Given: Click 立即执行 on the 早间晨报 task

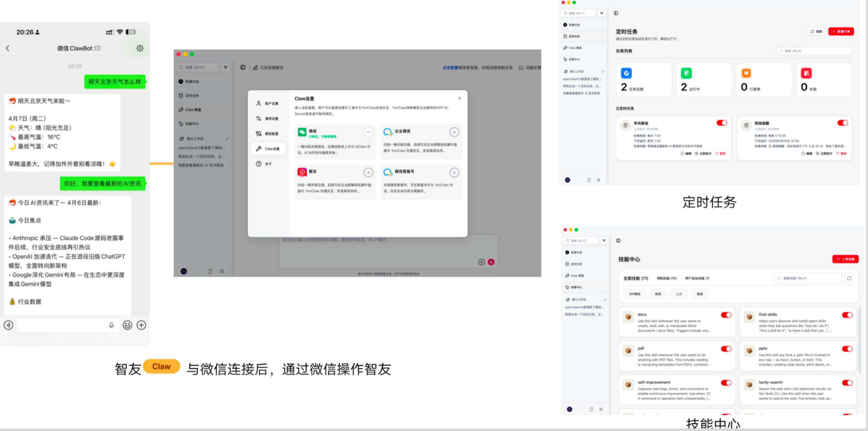Looking at the screenshot, I should pyautogui.click(x=703, y=153).
